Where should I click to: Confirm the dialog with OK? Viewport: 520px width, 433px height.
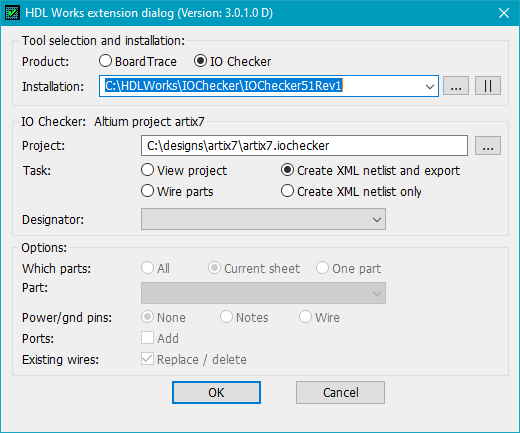click(x=216, y=393)
